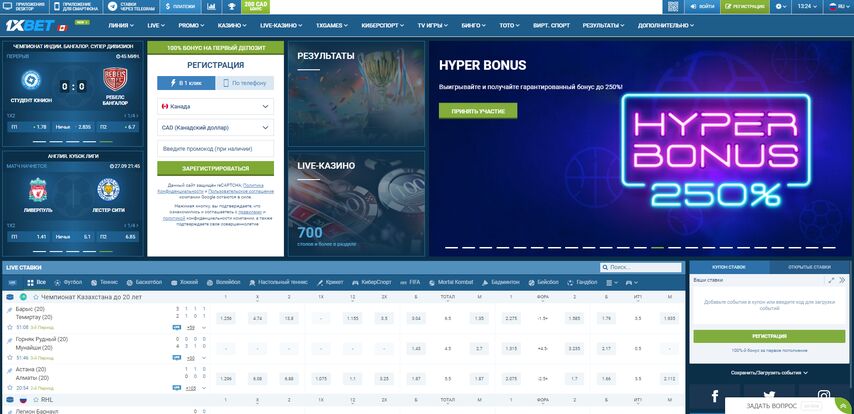854x414 pixels.
Task: Filter live bets by Хоккей
Action: [185, 283]
